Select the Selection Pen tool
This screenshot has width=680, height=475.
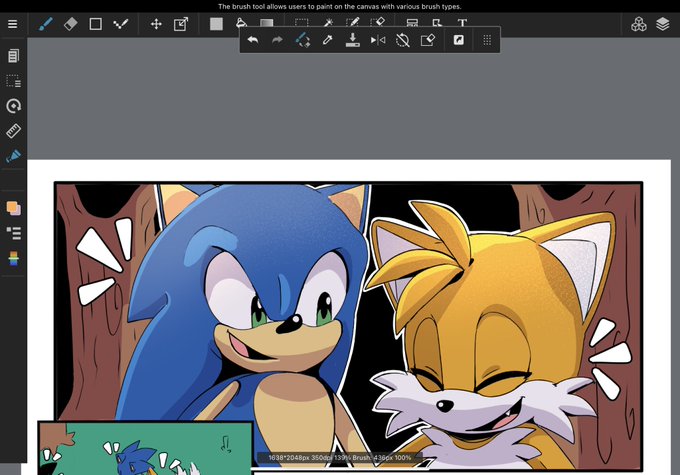[x=353, y=22]
